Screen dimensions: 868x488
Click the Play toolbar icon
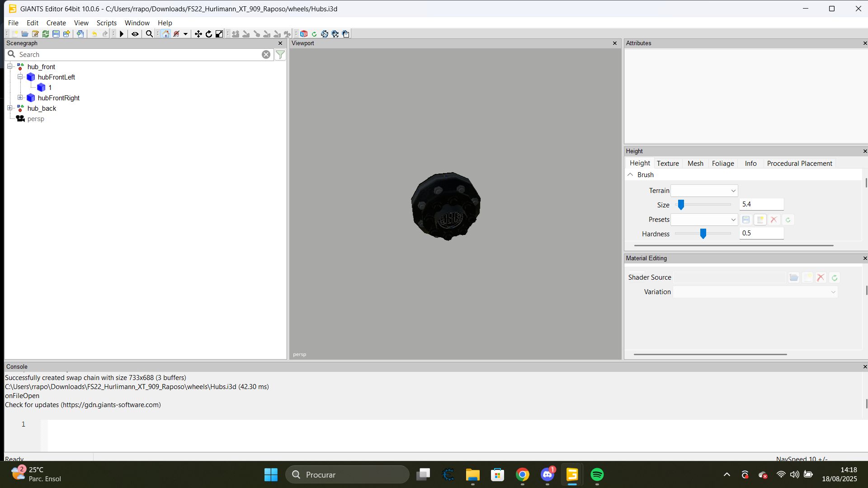click(x=122, y=34)
